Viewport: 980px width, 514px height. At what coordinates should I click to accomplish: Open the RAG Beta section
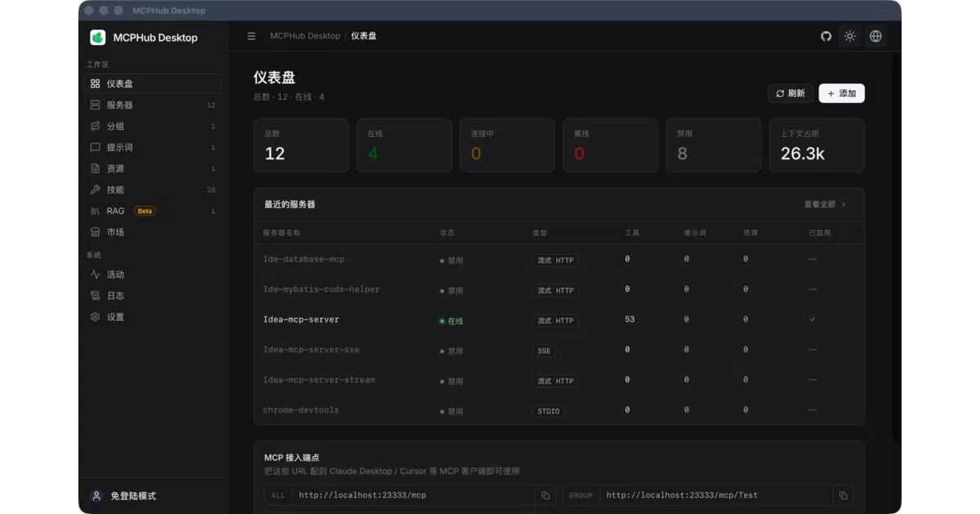coord(153,211)
